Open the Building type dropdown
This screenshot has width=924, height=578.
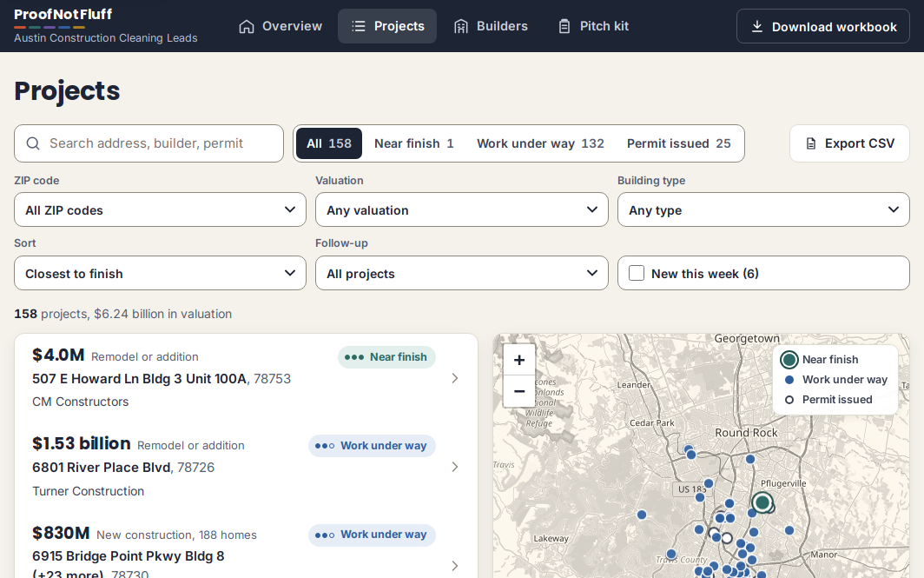point(763,209)
